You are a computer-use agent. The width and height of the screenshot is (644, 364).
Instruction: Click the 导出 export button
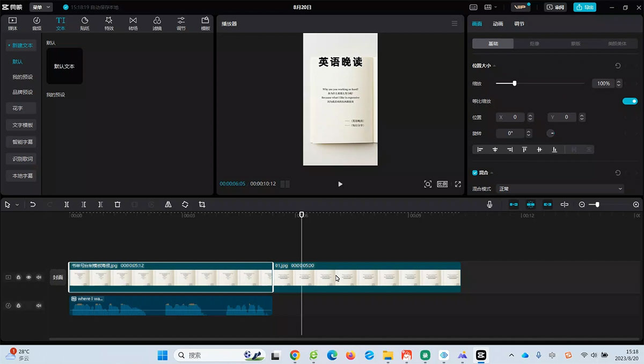585,7
